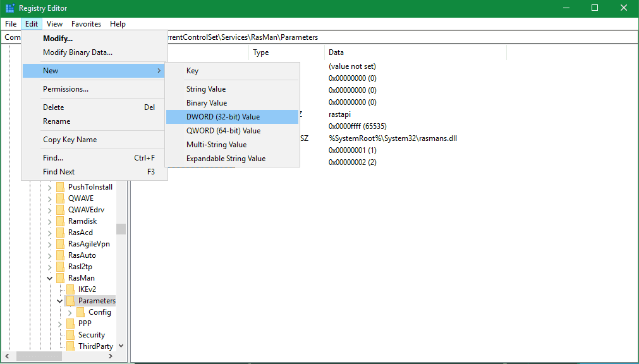The height and width of the screenshot is (364, 639).
Task: Click the Registry Editor app icon in title bar
Action: pyautogui.click(x=9, y=8)
